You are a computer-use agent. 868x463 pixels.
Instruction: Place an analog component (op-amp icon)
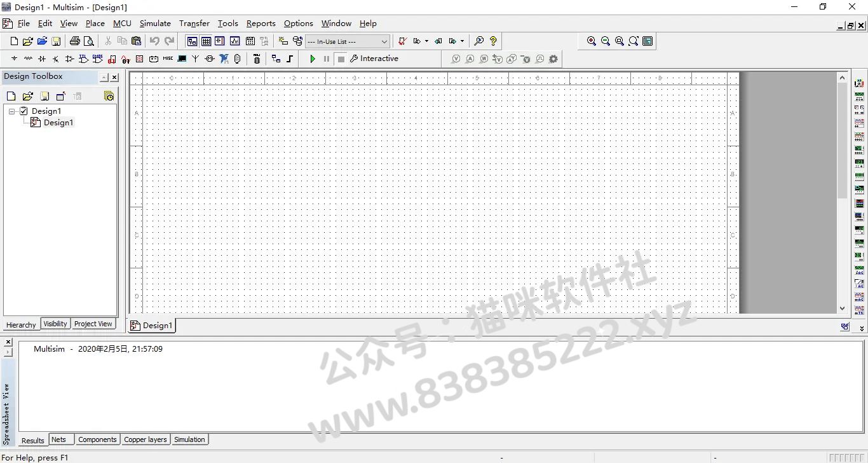(x=69, y=59)
